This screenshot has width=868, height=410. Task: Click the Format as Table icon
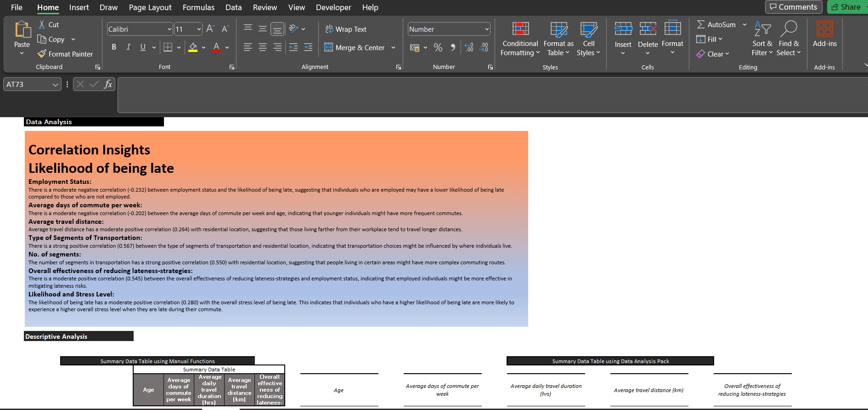558,30
